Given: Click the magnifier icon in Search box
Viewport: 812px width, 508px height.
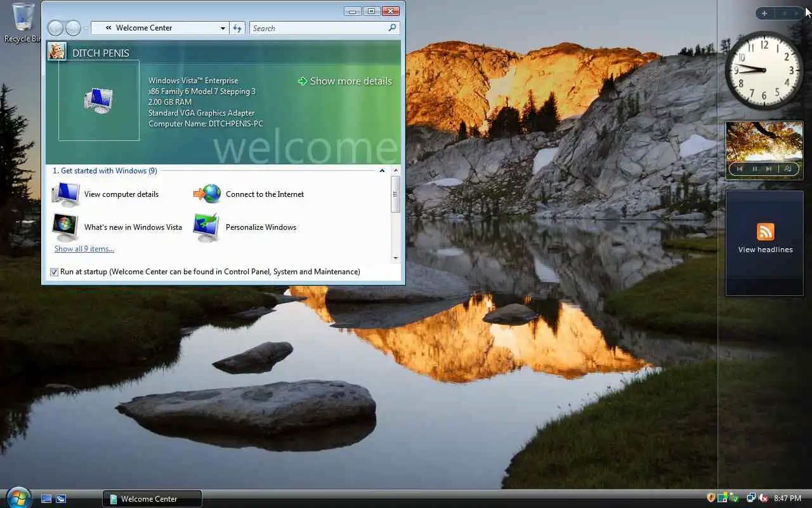Looking at the screenshot, I should pyautogui.click(x=392, y=28).
